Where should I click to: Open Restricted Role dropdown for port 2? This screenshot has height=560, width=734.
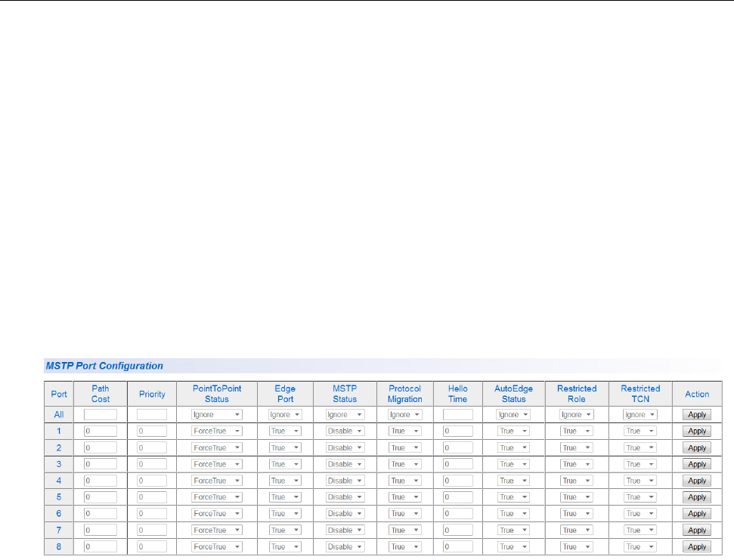coord(577,447)
